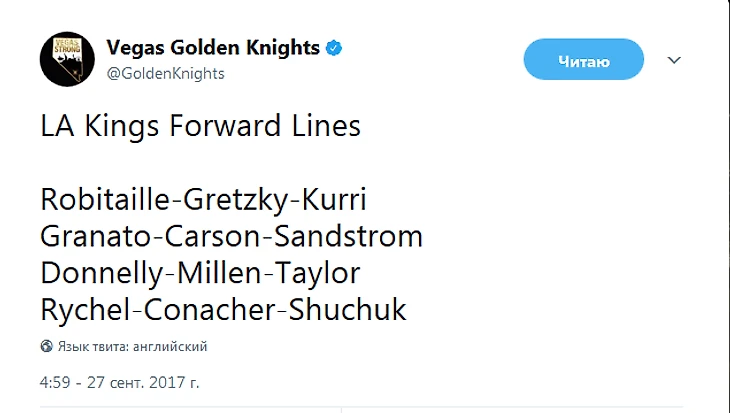Expand the tweet options chevron menu
The image size is (730, 413).
coord(674,60)
